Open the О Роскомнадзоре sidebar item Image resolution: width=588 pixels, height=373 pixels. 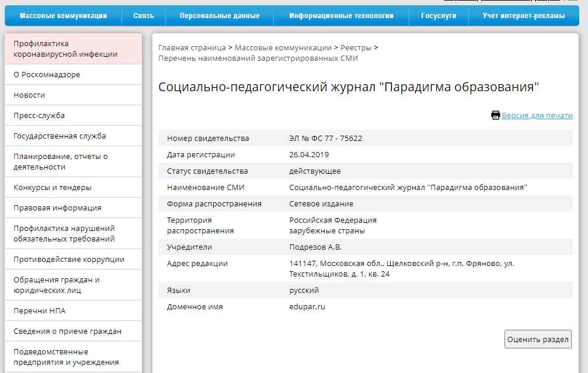tap(74, 74)
